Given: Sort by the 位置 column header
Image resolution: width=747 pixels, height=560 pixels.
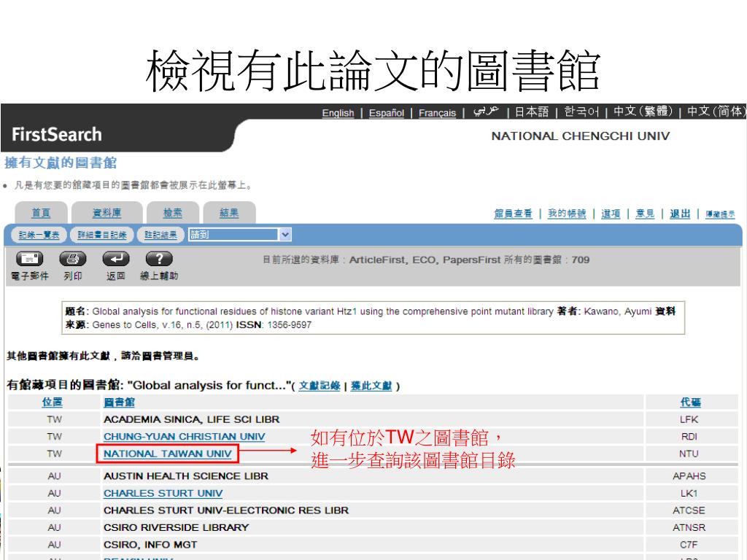Looking at the screenshot, I should click(x=52, y=402).
